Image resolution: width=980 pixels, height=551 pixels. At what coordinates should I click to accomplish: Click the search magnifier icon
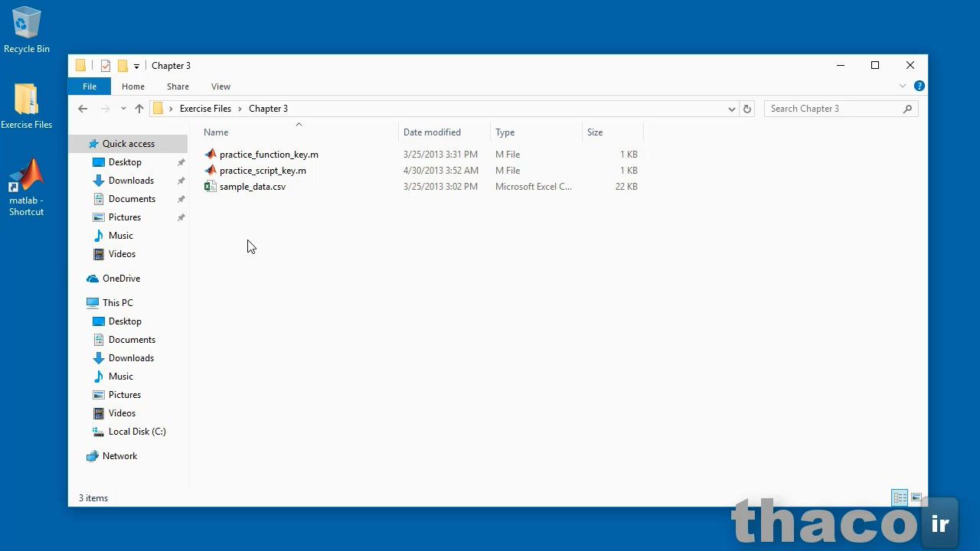908,109
